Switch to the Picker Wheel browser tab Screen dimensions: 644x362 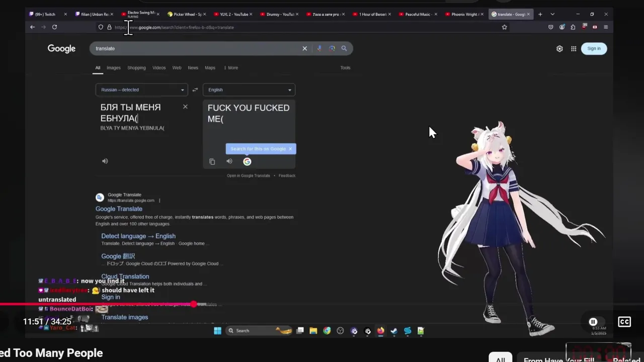pos(187,14)
